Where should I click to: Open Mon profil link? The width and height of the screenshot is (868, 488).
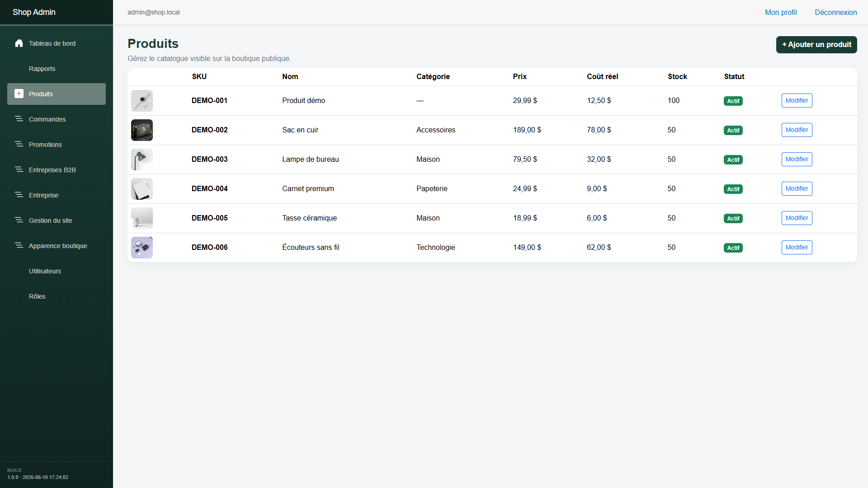(781, 12)
